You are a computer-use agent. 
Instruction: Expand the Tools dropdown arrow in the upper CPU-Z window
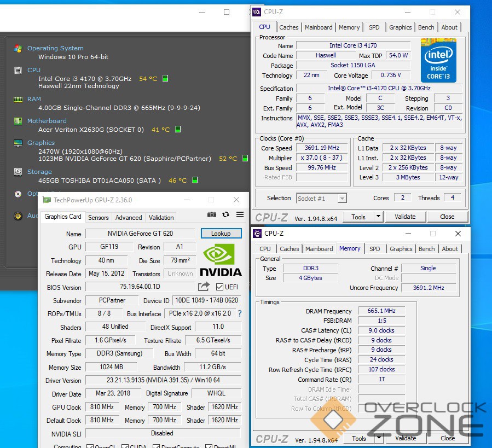[x=378, y=217]
